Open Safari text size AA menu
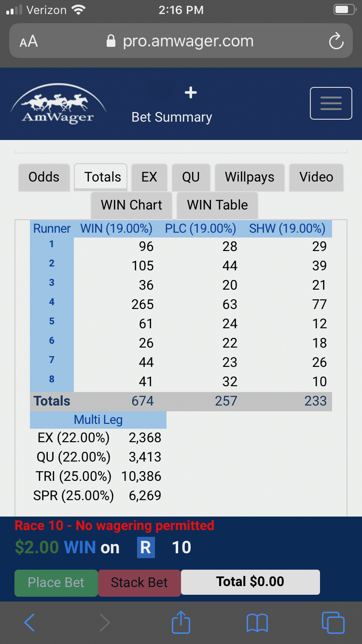362x644 pixels. tap(29, 42)
